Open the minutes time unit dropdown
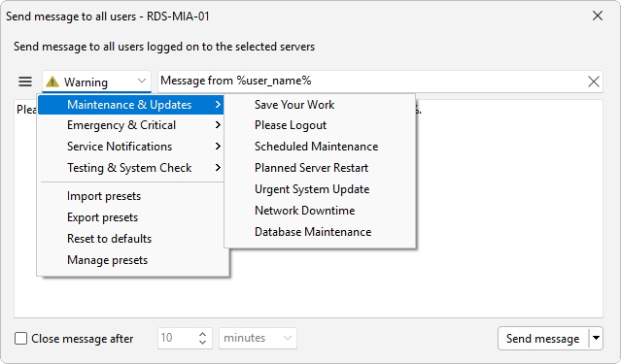This screenshot has width=621, height=364. (x=258, y=339)
